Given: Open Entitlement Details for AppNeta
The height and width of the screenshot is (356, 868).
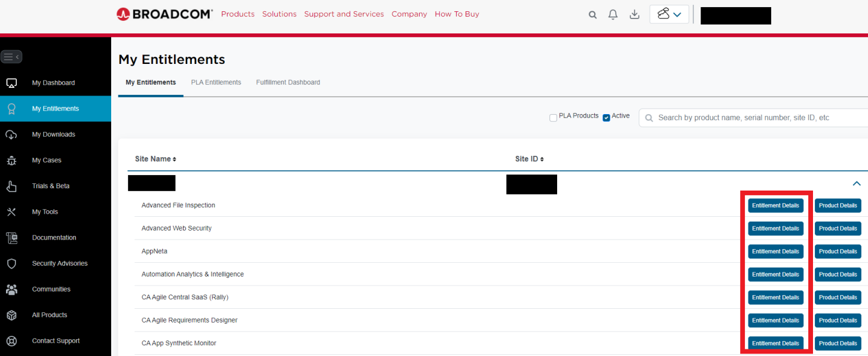Looking at the screenshot, I should coord(775,251).
